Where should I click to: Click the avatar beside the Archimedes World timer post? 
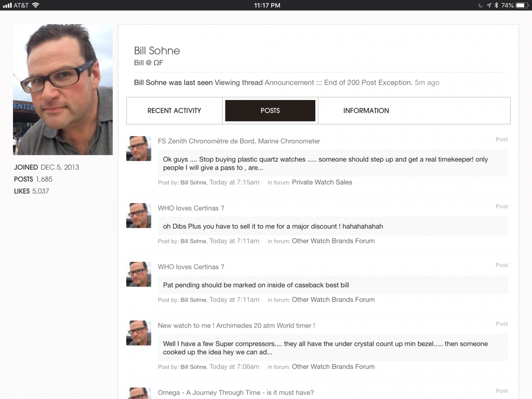[x=138, y=333]
